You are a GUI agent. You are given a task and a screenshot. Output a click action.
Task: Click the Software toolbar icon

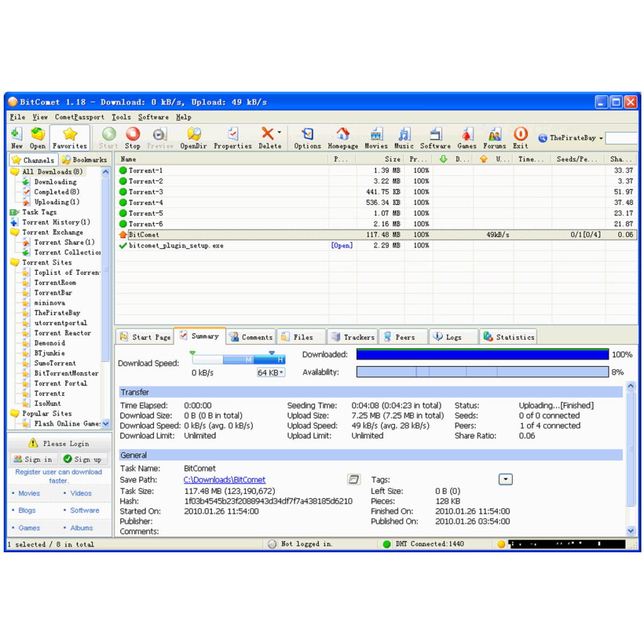click(435, 138)
